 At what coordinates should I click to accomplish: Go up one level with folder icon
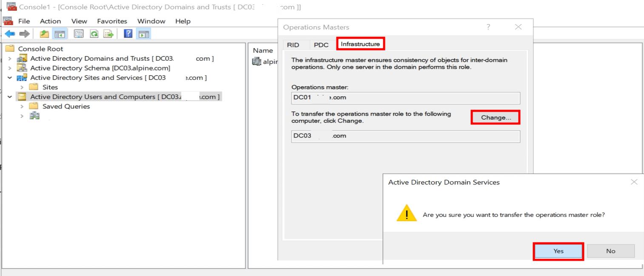click(44, 34)
